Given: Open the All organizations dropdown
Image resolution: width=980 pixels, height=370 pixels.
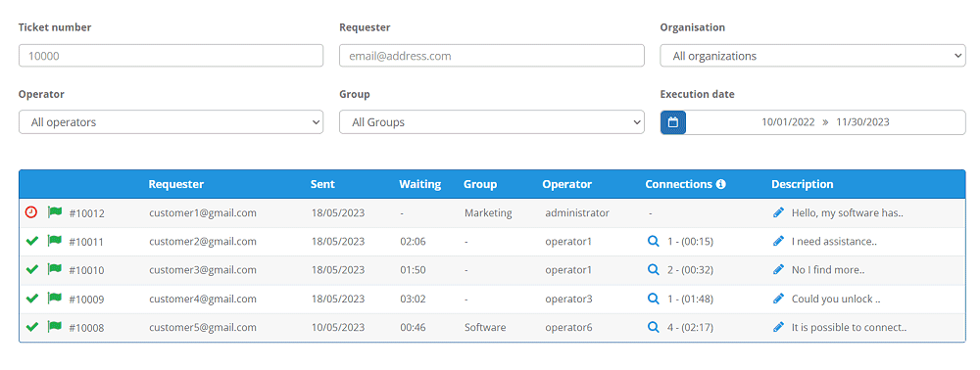Looking at the screenshot, I should pos(813,56).
